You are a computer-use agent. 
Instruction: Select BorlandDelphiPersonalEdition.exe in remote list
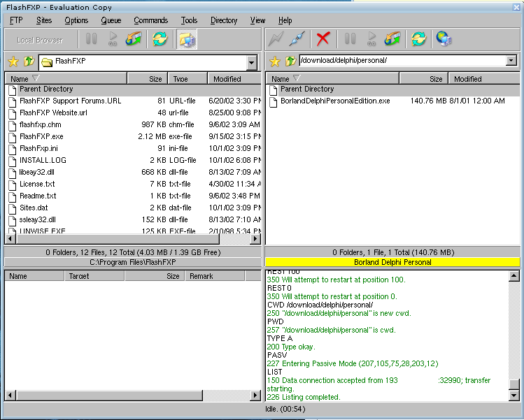click(x=335, y=101)
